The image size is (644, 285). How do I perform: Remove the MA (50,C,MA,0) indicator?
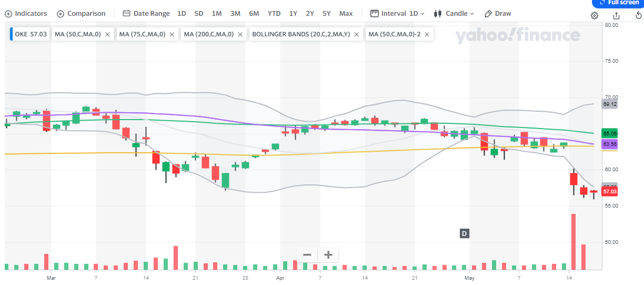coord(107,34)
